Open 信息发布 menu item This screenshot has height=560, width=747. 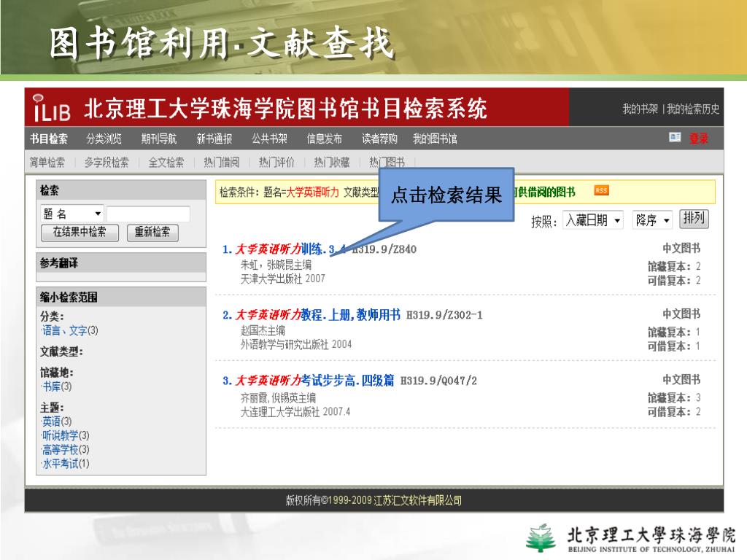coord(325,139)
